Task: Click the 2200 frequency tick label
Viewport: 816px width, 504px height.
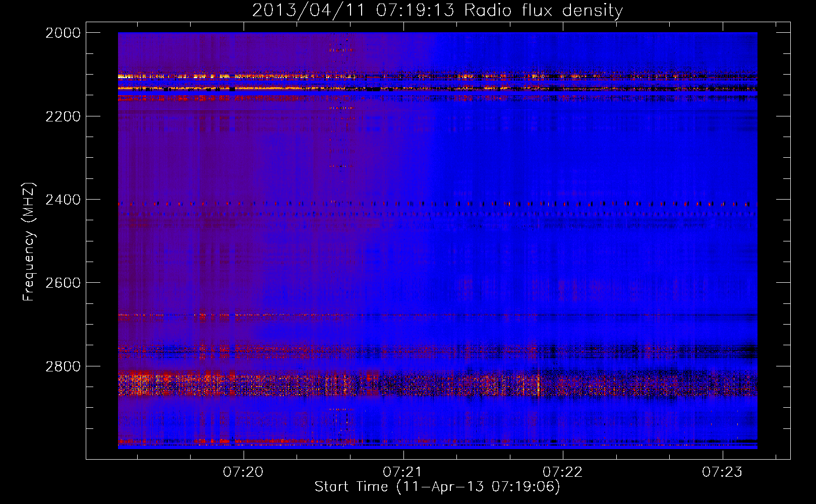Action: (x=63, y=116)
